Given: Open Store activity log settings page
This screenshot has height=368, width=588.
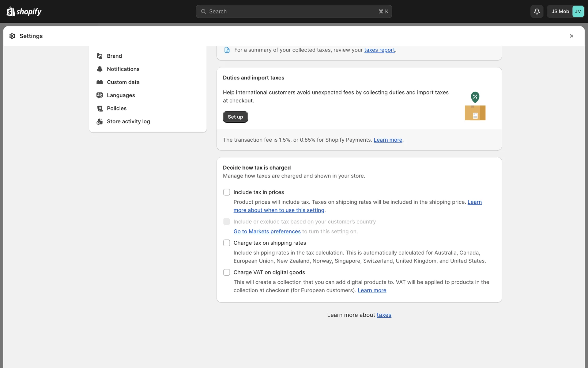Looking at the screenshot, I should pyautogui.click(x=128, y=121).
